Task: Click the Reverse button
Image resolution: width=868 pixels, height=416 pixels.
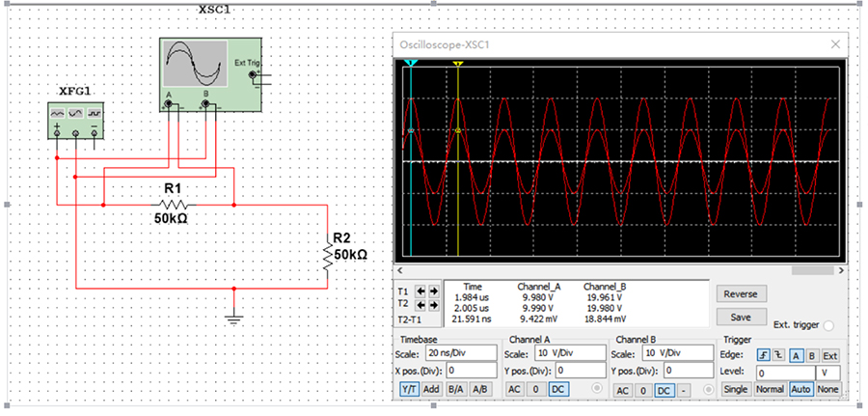Action: click(741, 294)
